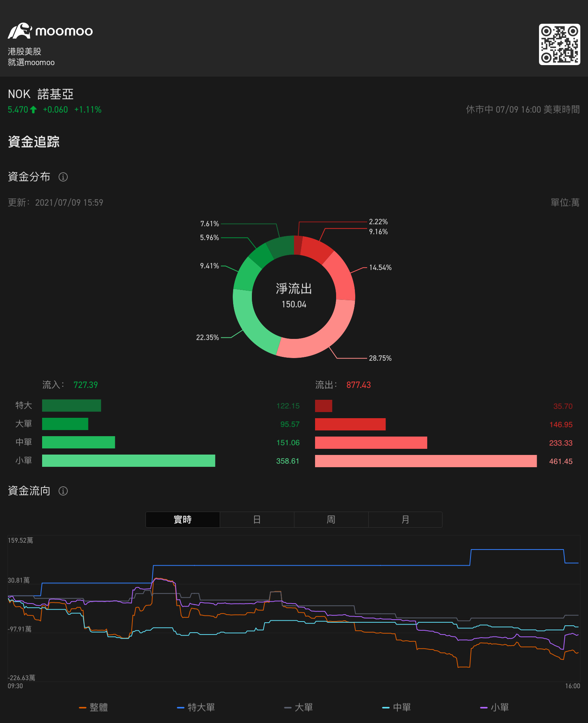Click the 單位:萬 unit label
Viewport: 588px width, 723px height.
pyautogui.click(x=565, y=203)
